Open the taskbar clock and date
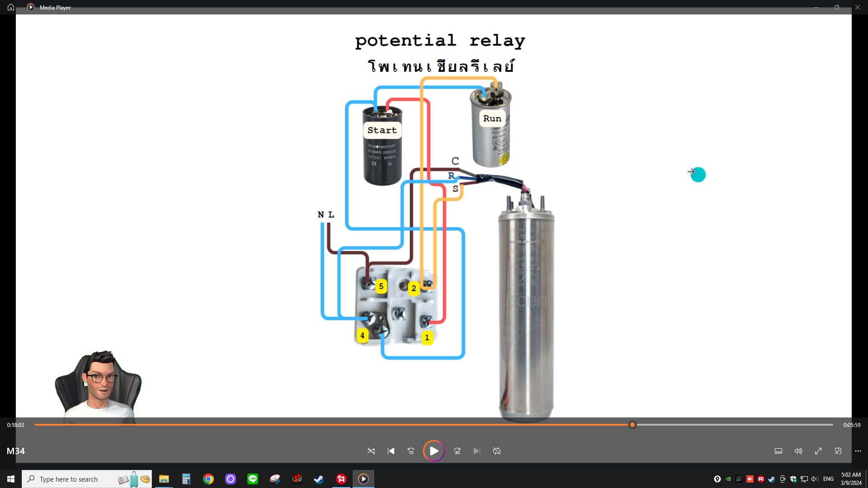Image resolution: width=868 pixels, height=488 pixels. coord(851,479)
